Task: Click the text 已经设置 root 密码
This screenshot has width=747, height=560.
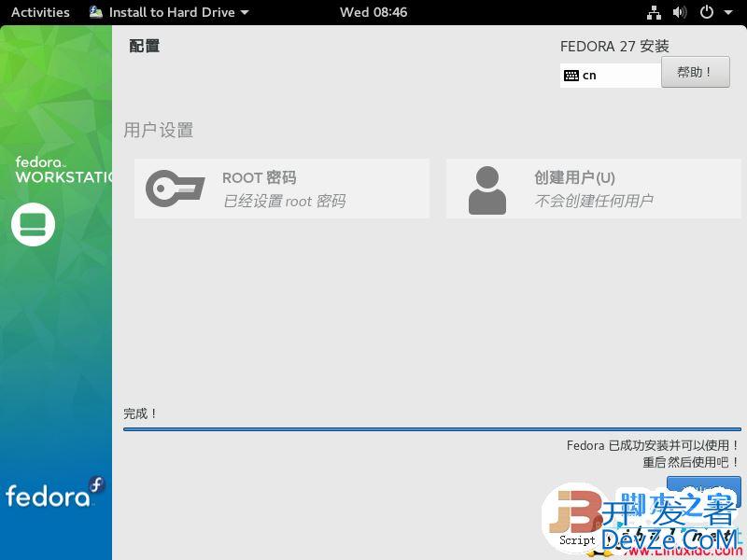Action: [x=285, y=201]
